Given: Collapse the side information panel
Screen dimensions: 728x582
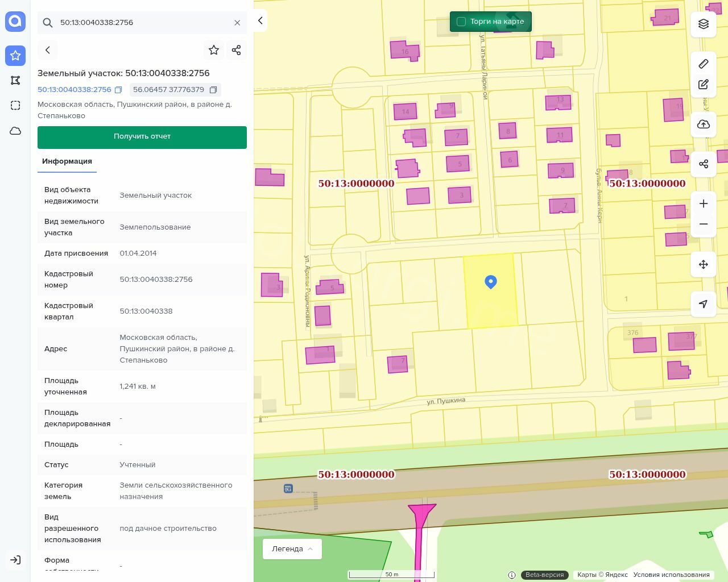Looking at the screenshot, I should point(260,20).
